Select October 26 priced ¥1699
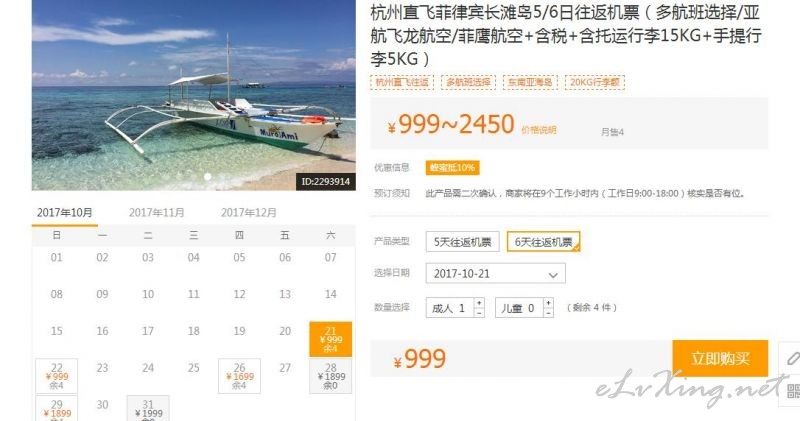The height and width of the screenshot is (421, 800). point(239,376)
